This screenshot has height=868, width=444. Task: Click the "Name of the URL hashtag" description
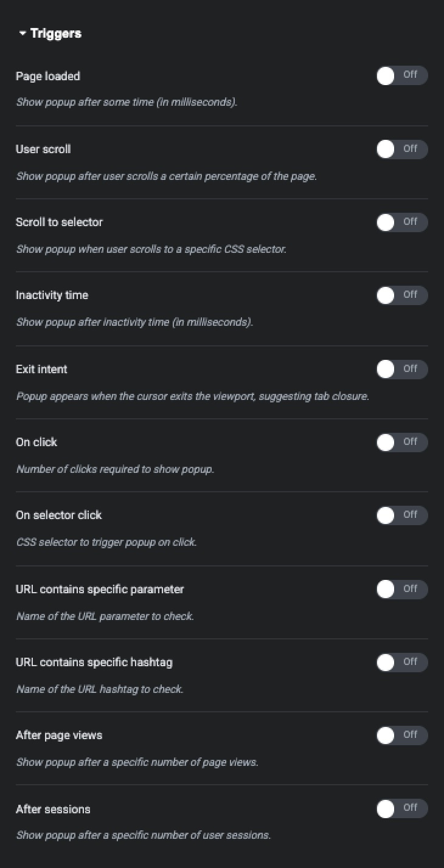(100, 689)
